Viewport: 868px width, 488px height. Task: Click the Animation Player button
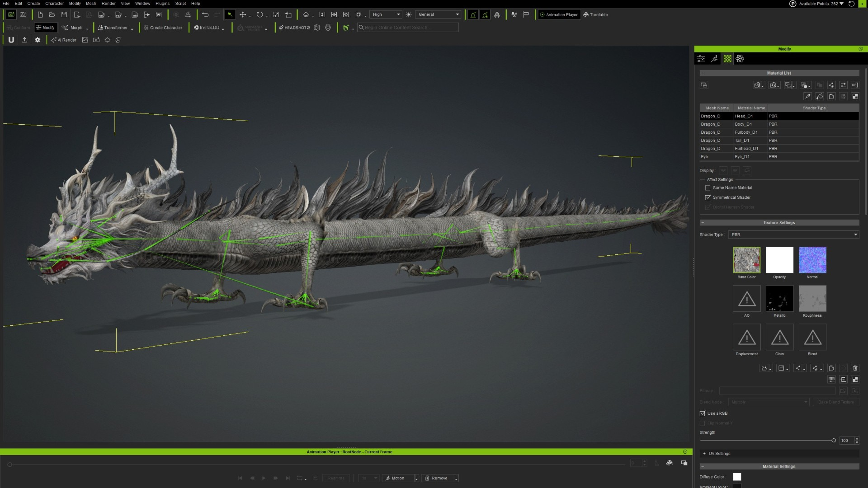(x=559, y=14)
